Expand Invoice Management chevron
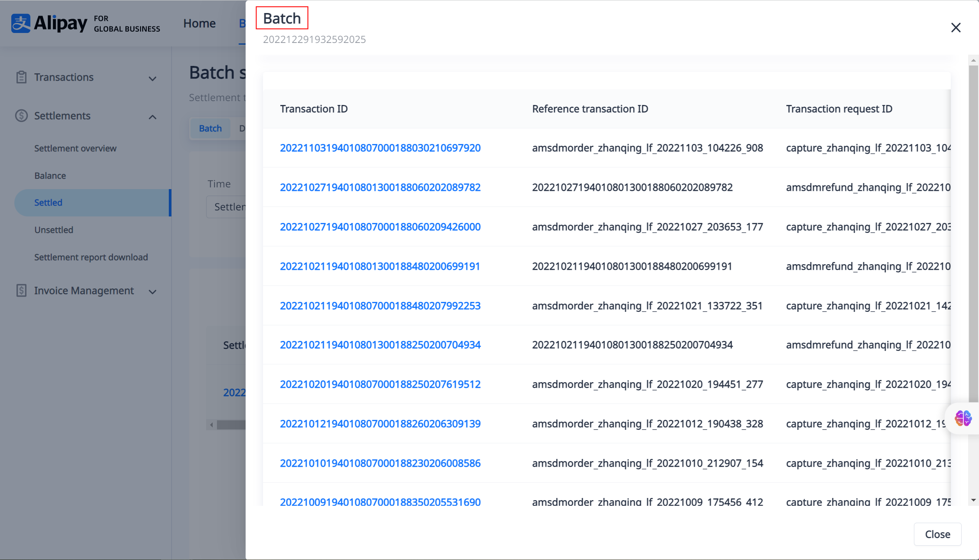 [152, 292]
